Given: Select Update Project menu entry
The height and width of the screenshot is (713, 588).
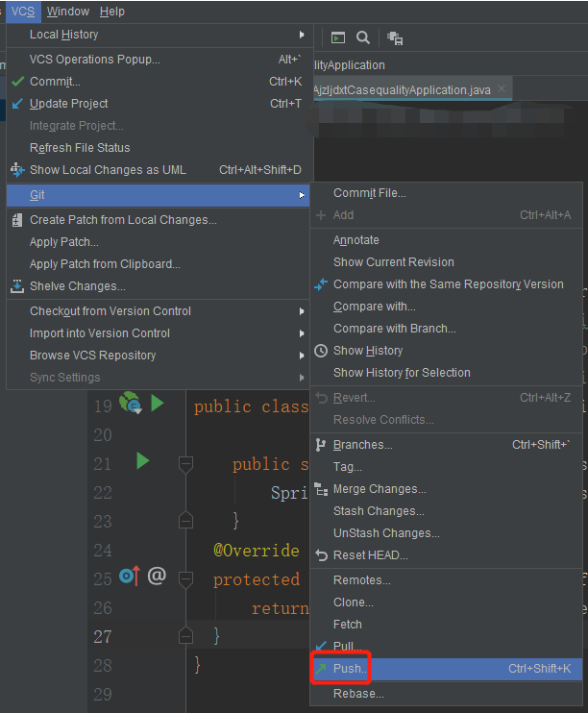Looking at the screenshot, I should (68, 104).
